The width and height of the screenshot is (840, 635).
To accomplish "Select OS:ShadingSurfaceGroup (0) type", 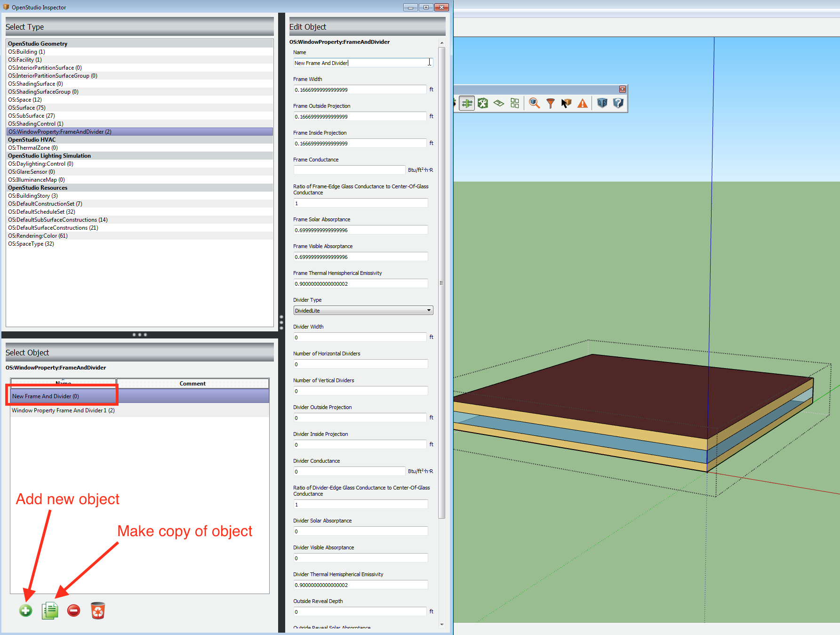I will tap(139, 92).
